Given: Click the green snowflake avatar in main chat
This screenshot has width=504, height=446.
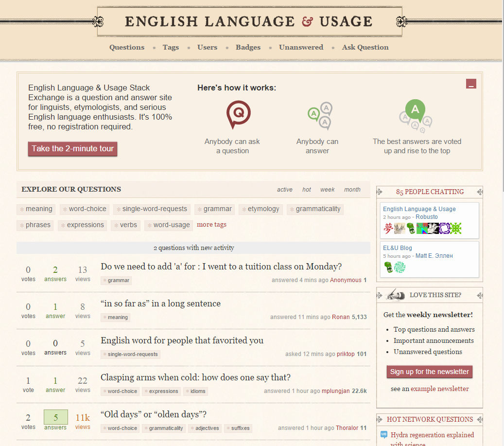Looking at the screenshot, I should (x=456, y=229).
